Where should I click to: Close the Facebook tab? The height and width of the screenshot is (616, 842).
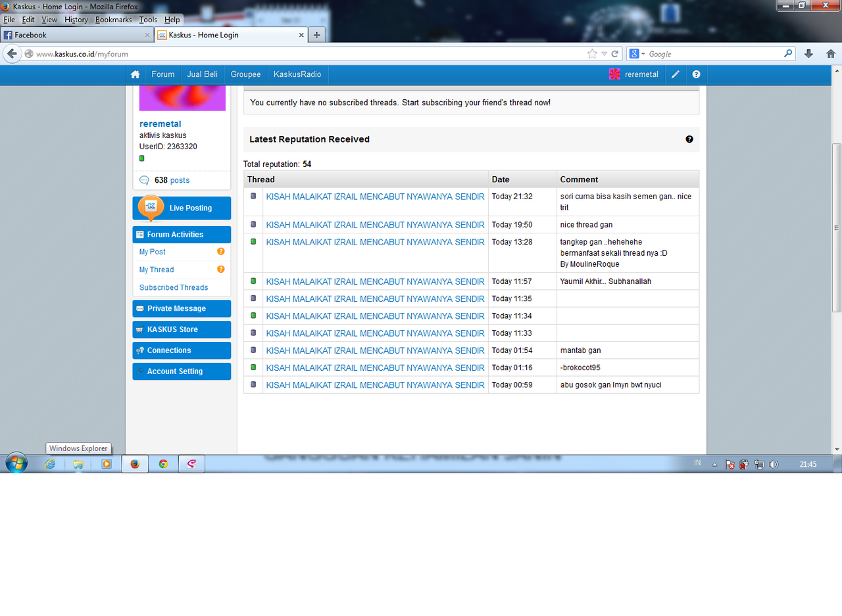[x=147, y=35]
